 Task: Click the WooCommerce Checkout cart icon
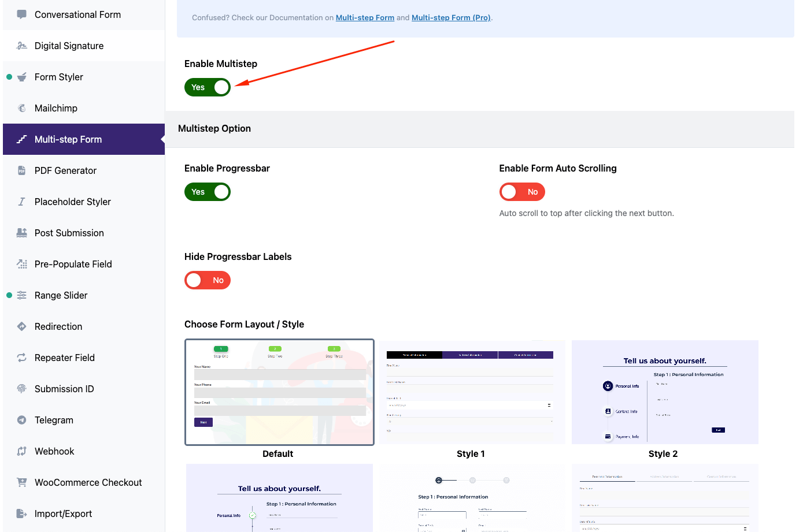click(23, 482)
